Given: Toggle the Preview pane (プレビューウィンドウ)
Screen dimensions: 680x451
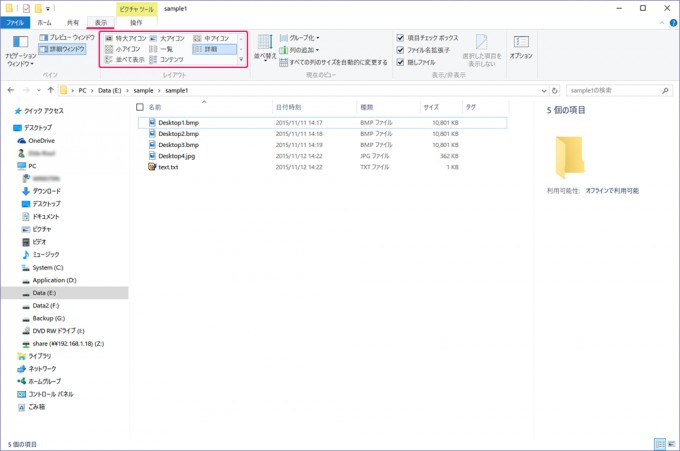Looking at the screenshot, I should point(67,38).
